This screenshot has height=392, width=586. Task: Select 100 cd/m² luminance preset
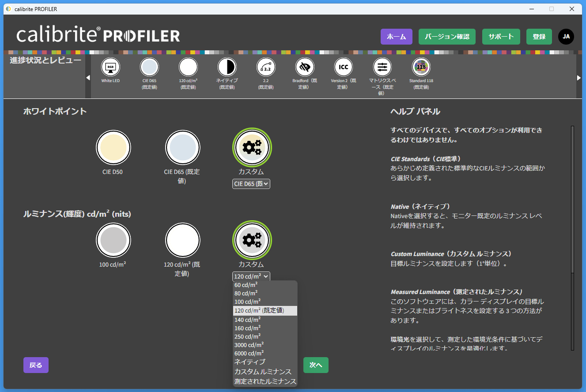click(113, 240)
